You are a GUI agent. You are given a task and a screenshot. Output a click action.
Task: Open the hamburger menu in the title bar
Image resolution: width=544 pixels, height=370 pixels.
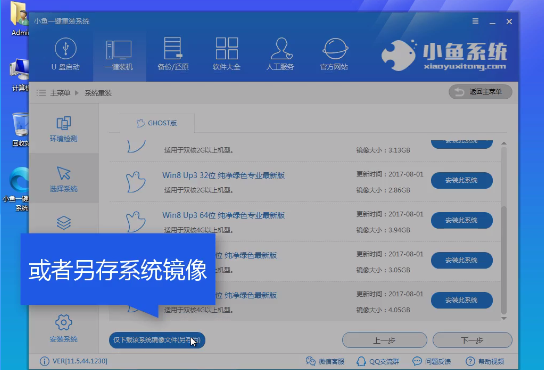(x=475, y=21)
